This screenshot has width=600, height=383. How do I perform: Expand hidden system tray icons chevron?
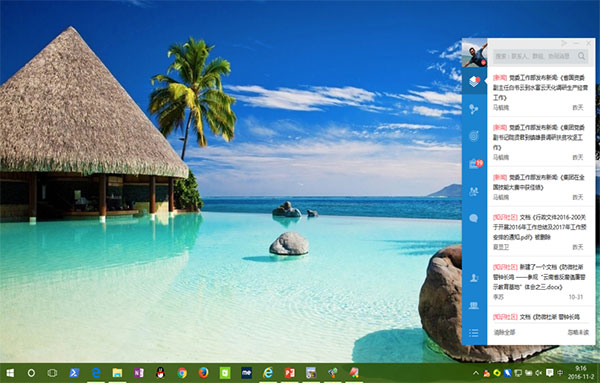(476, 373)
